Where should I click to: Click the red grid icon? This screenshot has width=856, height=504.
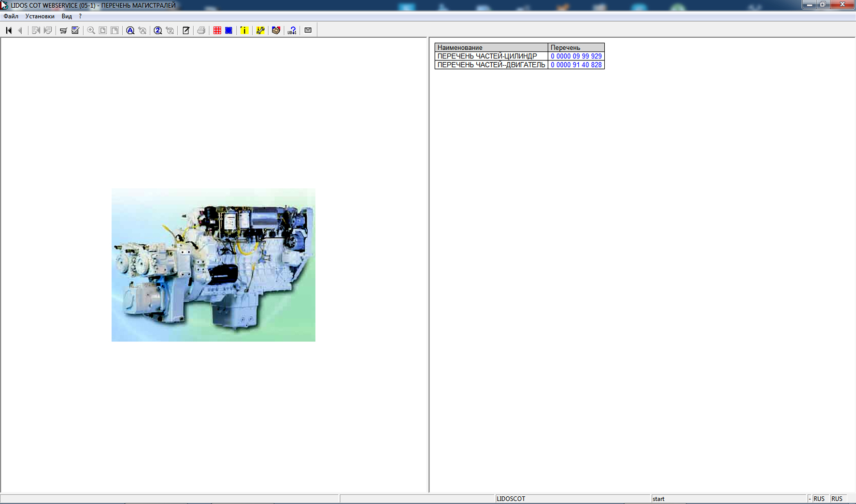[x=217, y=30]
